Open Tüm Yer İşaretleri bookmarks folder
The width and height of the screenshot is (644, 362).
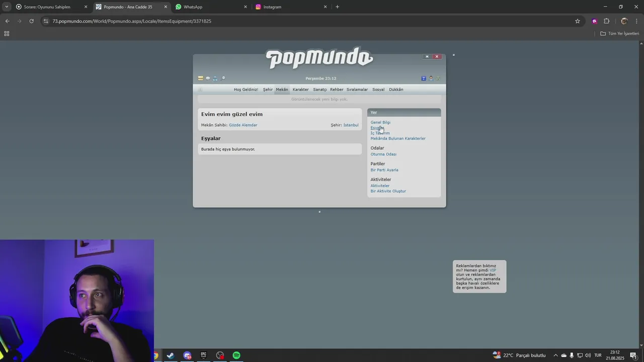(620, 34)
